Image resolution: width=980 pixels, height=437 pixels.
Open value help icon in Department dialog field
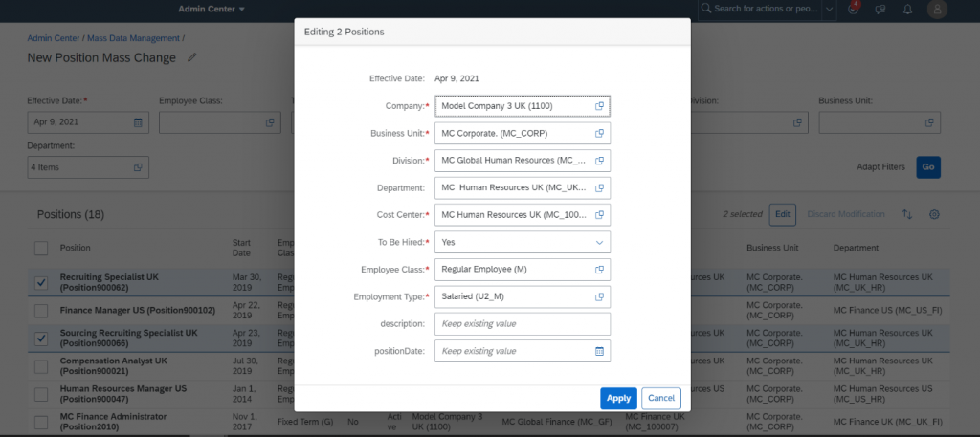pyautogui.click(x=599, y=188)
